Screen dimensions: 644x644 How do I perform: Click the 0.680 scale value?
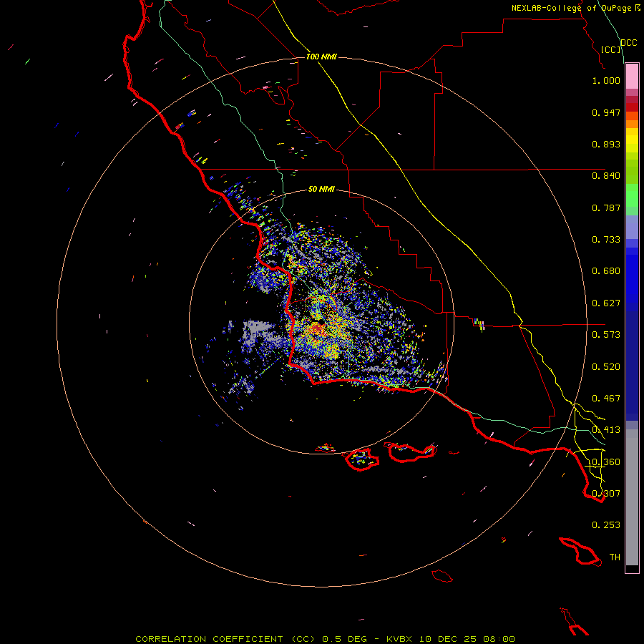(606, 271)
